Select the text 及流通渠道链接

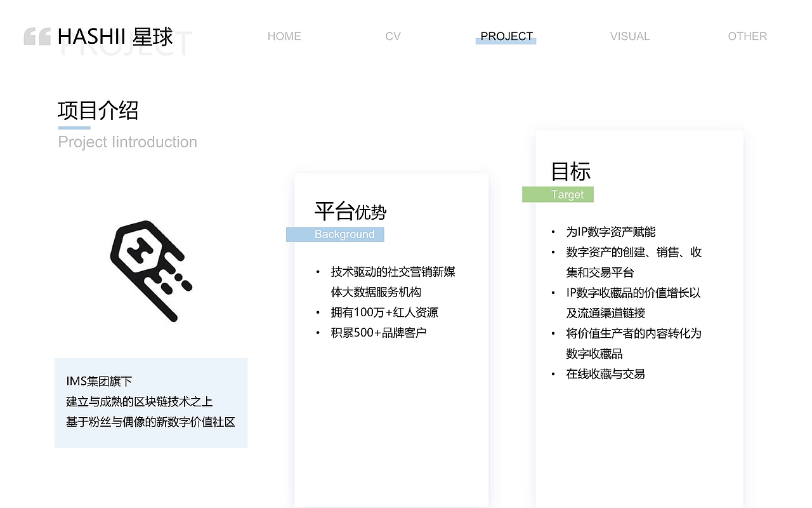coord(605,313)
